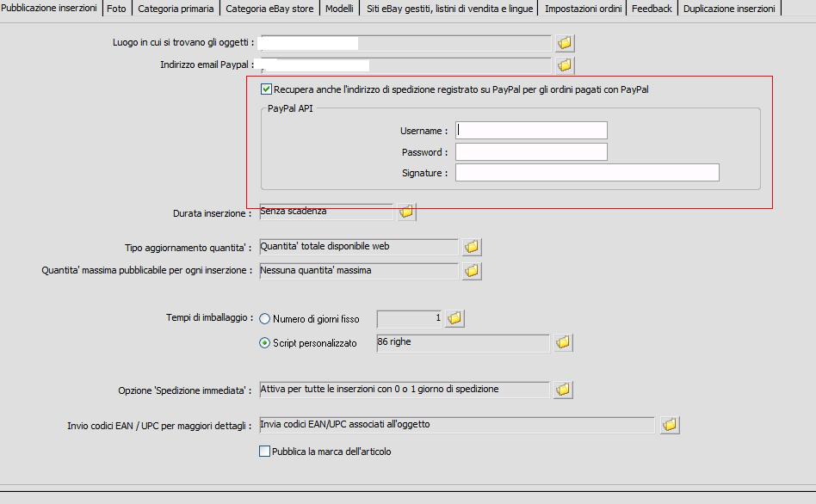Open folder picker for Numero di giorni fisso
The width and height of the screenshot is (816, 504).
454,318
